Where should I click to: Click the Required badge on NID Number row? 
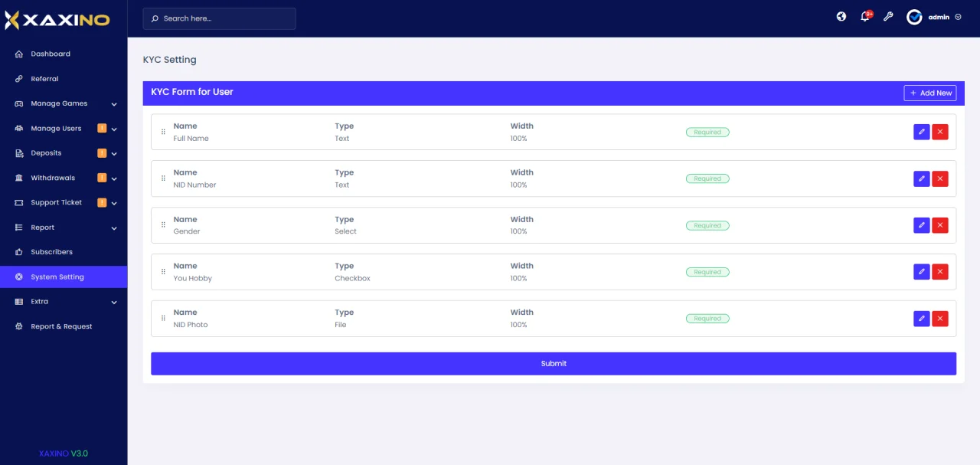tap(707, 178)
